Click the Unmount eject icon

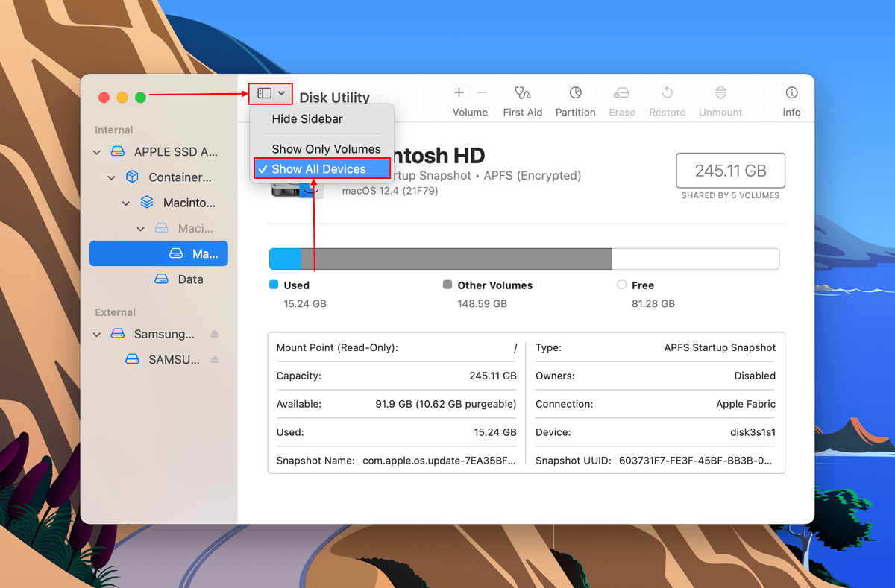(720, 92)
